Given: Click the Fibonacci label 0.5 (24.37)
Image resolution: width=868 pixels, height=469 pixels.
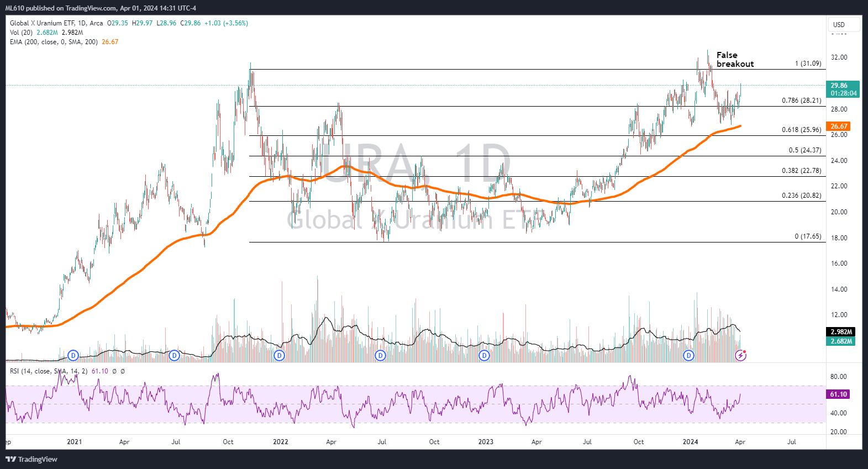Looking at the screenshot, I should point(804,150).
